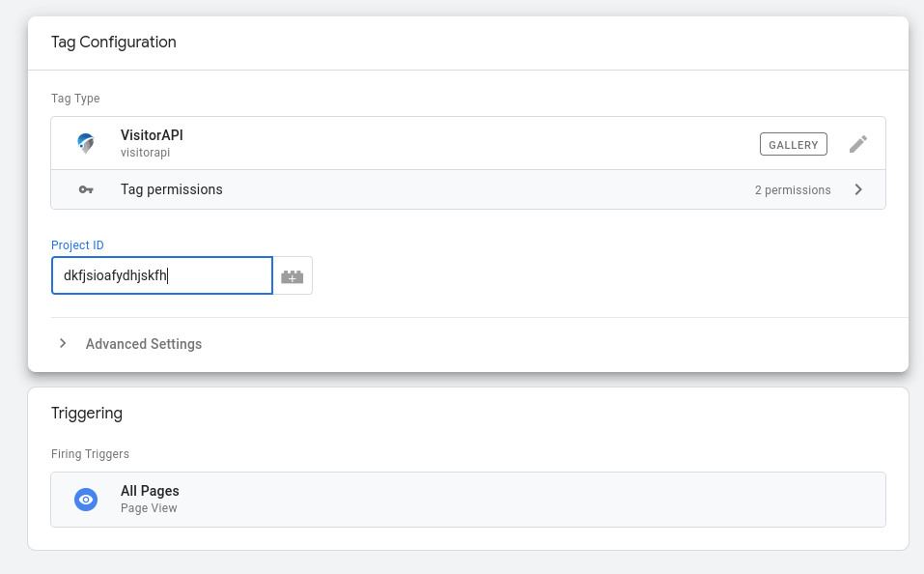Open Tag permissions via the right chevron

[858, 189]
